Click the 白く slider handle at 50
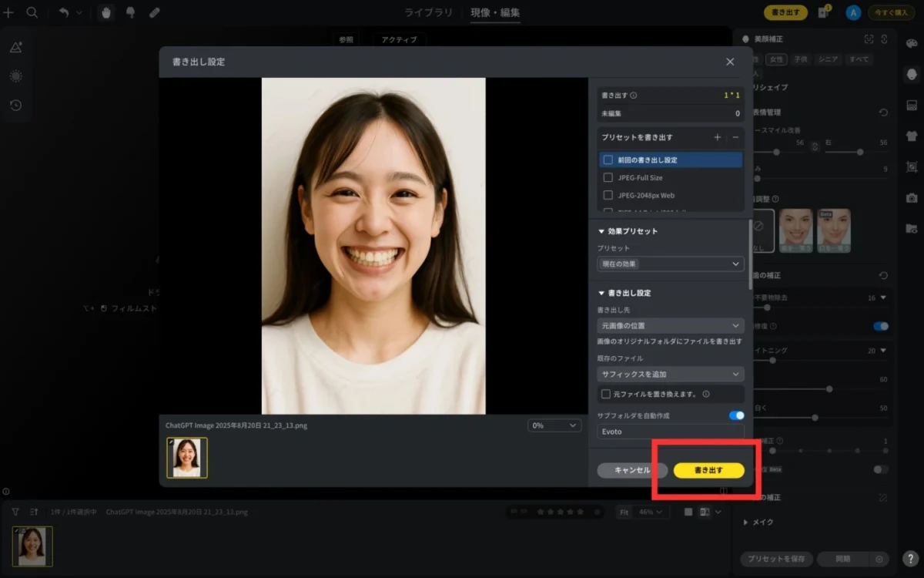The image size is (924, 578). [x=815, y=418]
